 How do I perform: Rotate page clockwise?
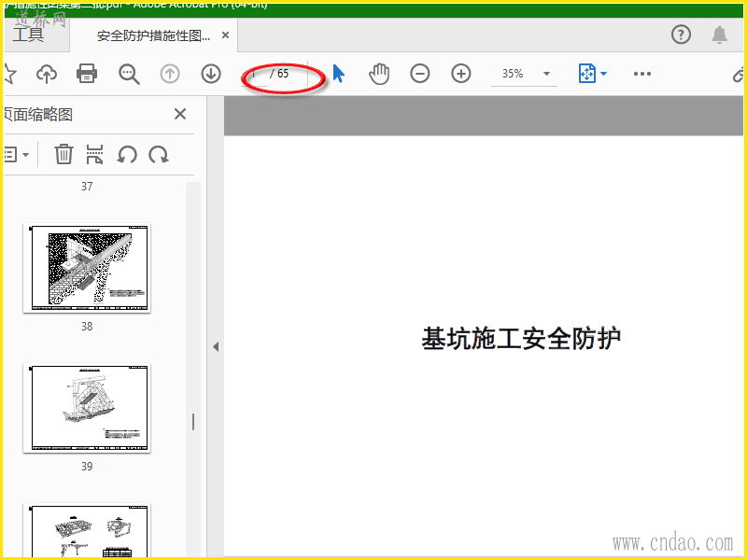click(x=158, y=155)
